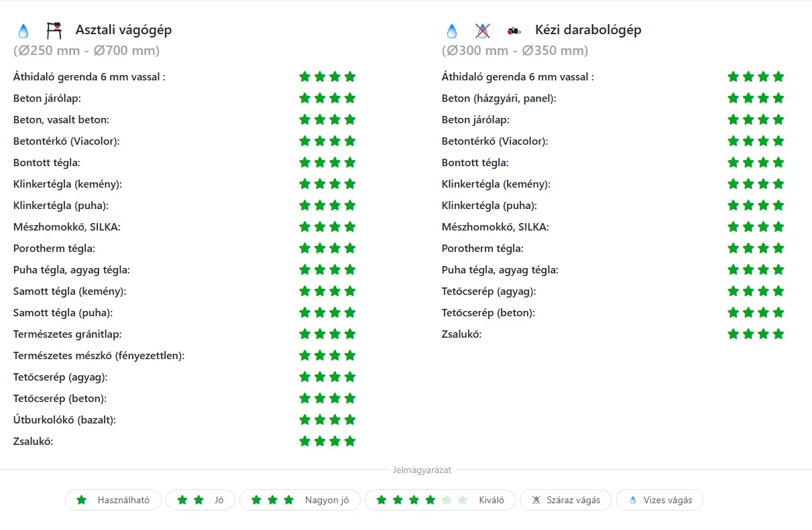Image resolution: width=812 pixels, height=530 pixels.
Task: Select the Nagyon jó three-star legend pill
Action: tap(299, 500)
